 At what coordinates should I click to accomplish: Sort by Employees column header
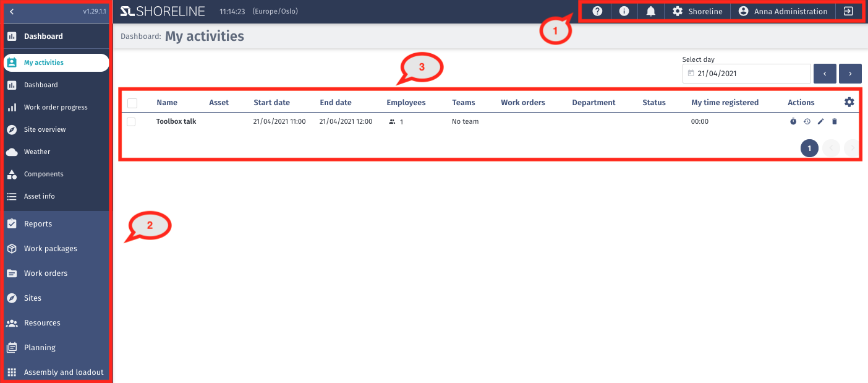point(406,103)
